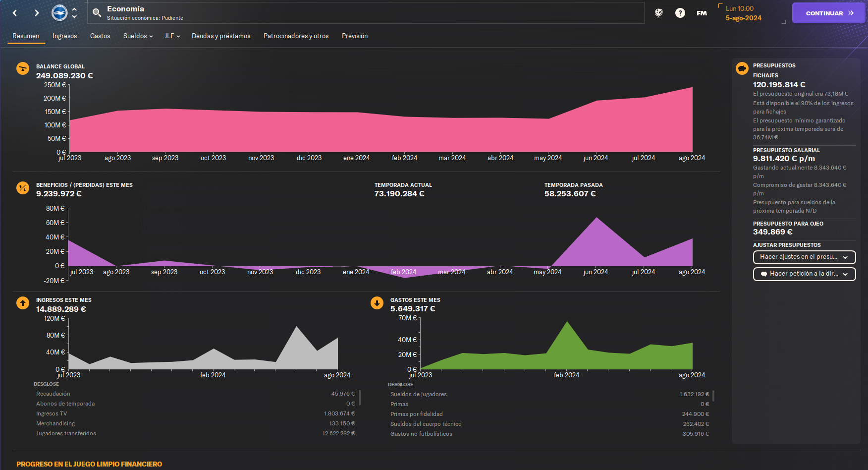868x470 pixels.
Task: Click the Presupuestos piggy bank icon
Action: click(742, 68)
